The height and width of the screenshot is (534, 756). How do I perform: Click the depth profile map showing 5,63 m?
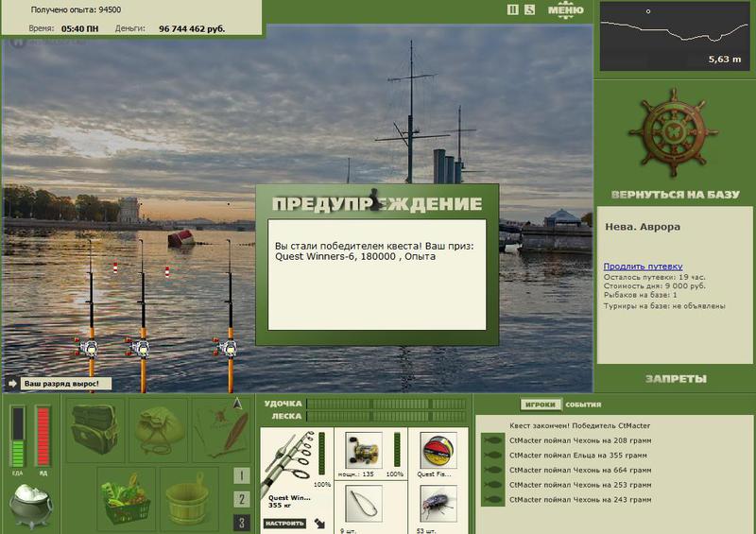(x=675, y=37)
